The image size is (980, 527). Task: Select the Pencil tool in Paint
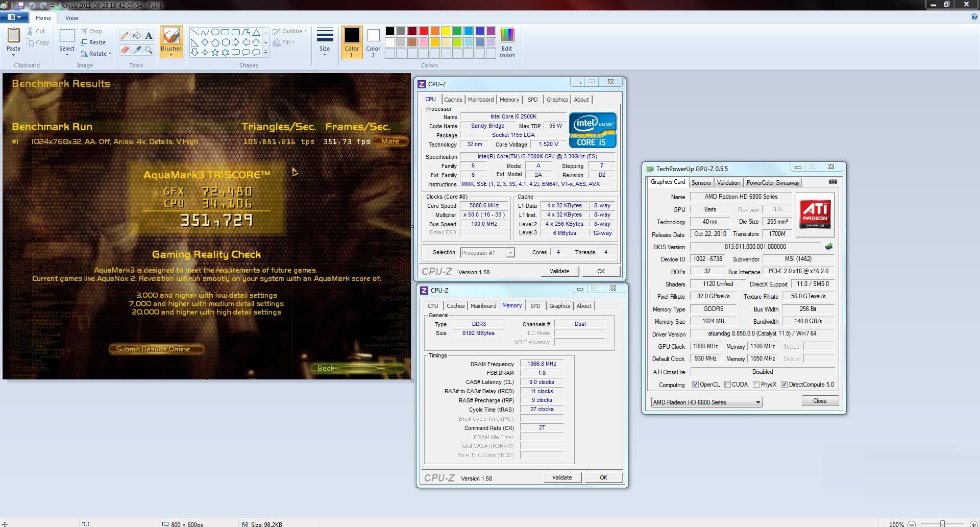[x=124, y=35]
